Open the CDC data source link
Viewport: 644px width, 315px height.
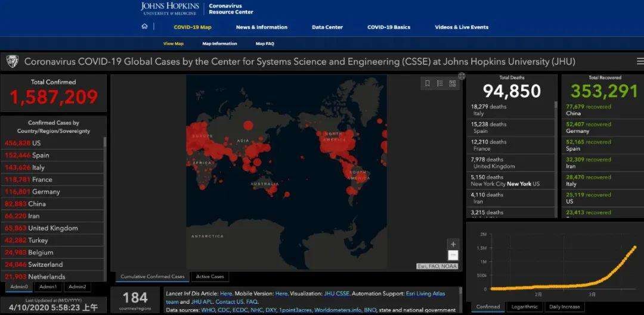point(224,310)
